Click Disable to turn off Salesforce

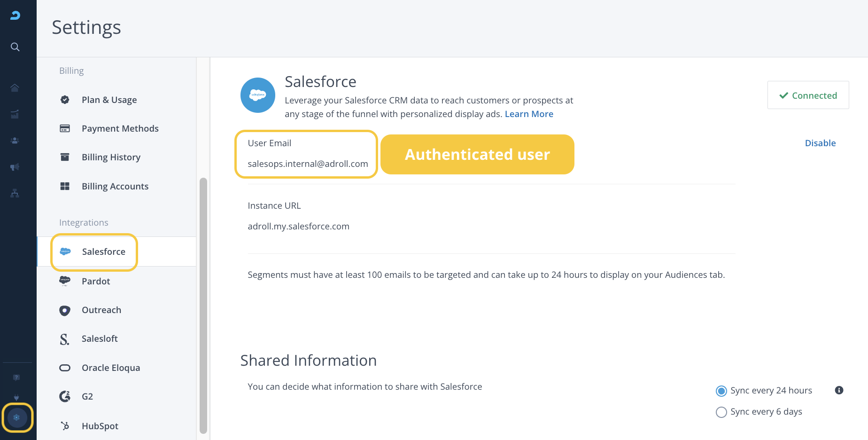click(820, 143)
